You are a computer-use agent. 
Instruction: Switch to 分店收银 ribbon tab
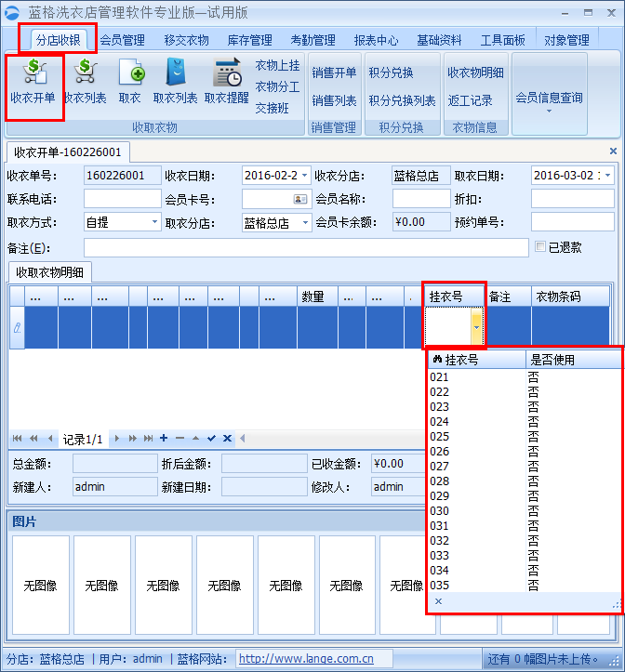(x=58, y=40)
